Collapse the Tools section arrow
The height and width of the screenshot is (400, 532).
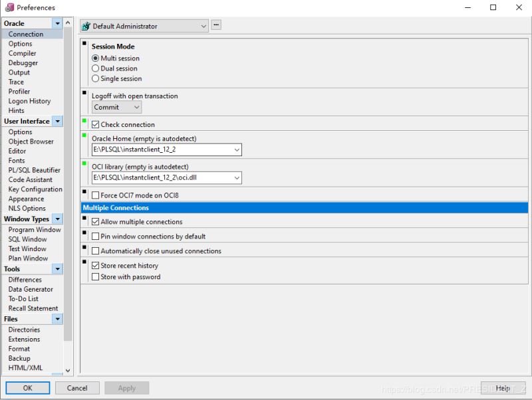[57, 269]
